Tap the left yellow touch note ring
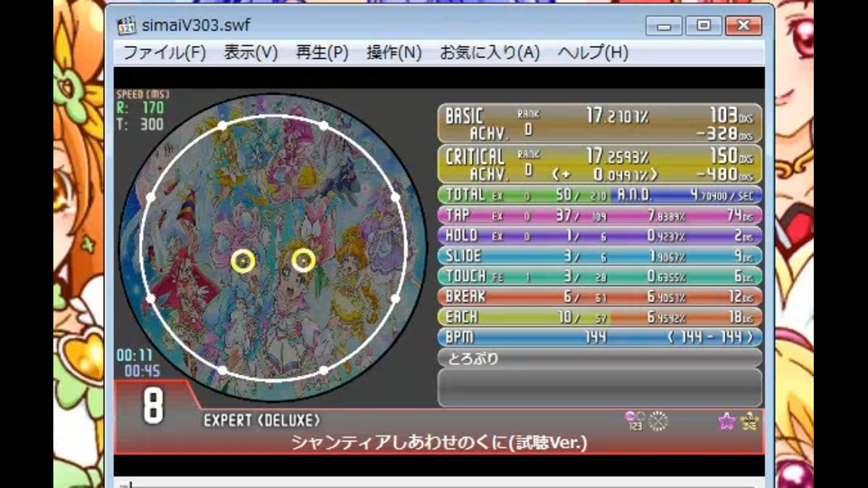This screenshot has height=488, width=868. [243, 261]
